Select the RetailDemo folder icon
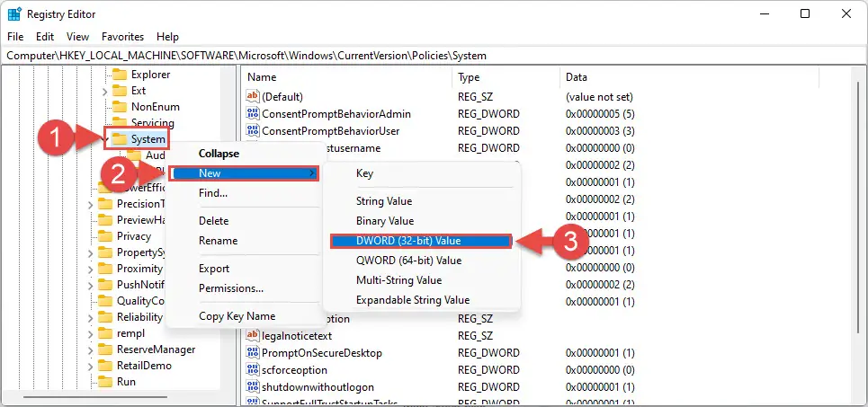 point(105,366)
